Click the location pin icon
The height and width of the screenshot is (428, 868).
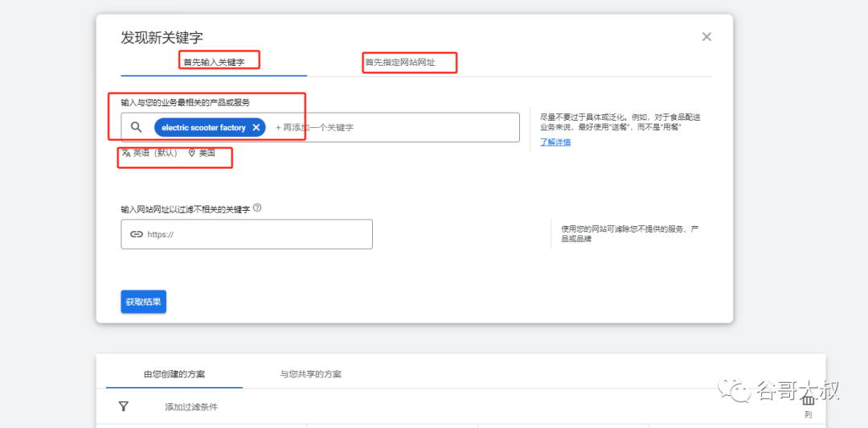pos(192,153)
